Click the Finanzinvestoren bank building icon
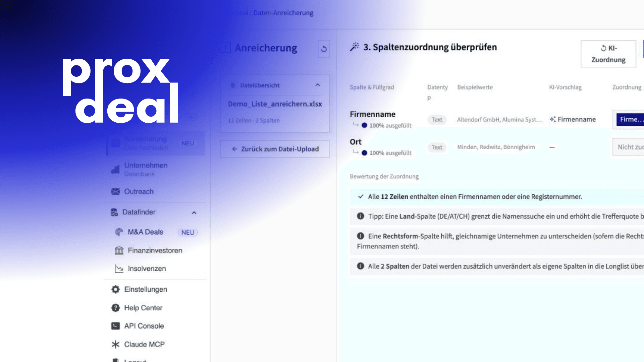This screenshot has height=362, width=644. (x=119, y=250)
